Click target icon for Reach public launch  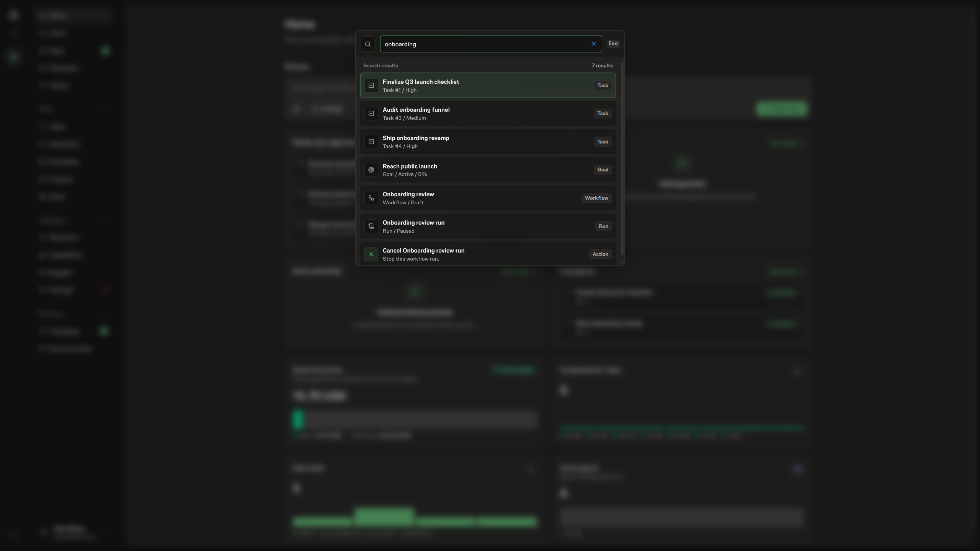(x=371, y=170)
